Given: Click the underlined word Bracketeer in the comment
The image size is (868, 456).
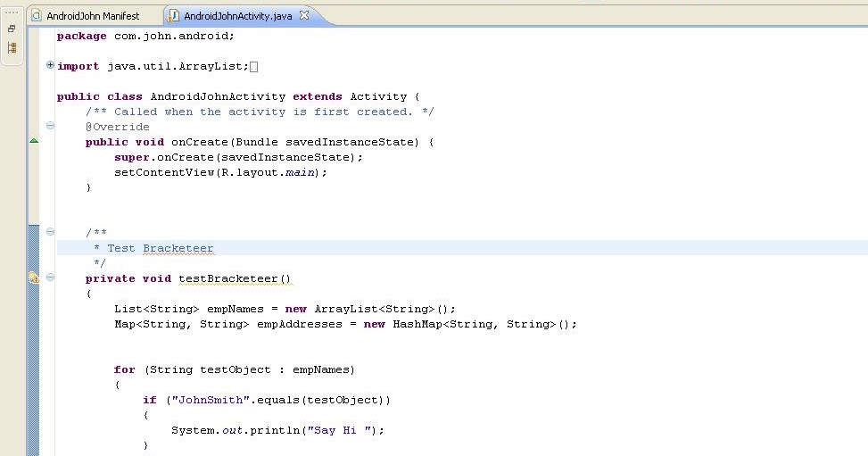Looking at the screenshot, I should click(178, 248).
